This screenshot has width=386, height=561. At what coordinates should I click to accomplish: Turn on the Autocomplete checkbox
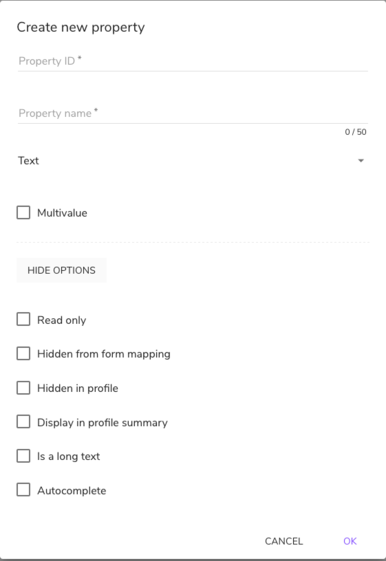tap(23, 490)
